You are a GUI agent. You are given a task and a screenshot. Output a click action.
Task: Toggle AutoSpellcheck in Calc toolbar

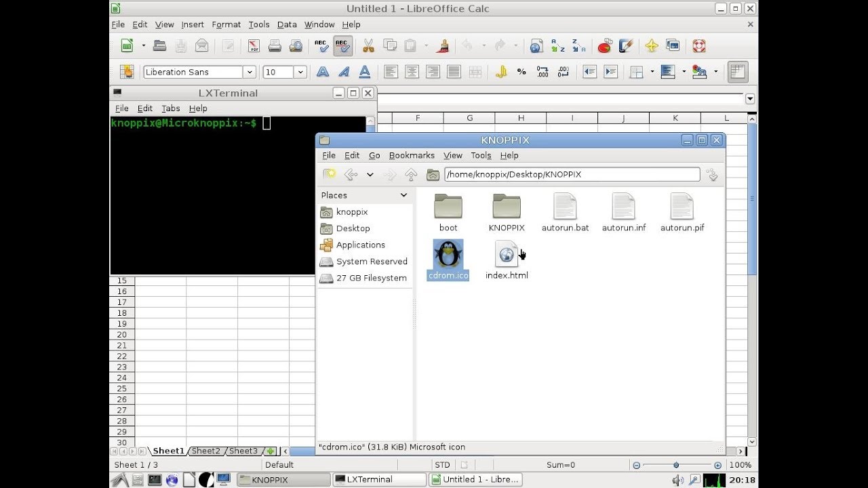coord(343,46)
